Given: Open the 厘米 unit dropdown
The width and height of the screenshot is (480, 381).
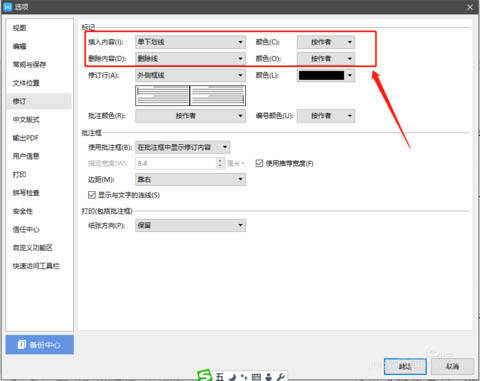Looking at the screenshot, I should point(236,163).
